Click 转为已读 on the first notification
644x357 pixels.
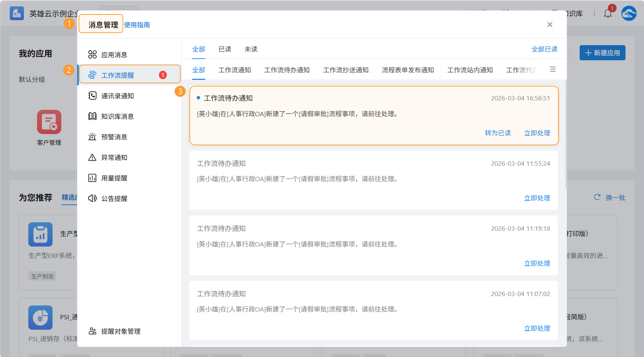point(498,133)
